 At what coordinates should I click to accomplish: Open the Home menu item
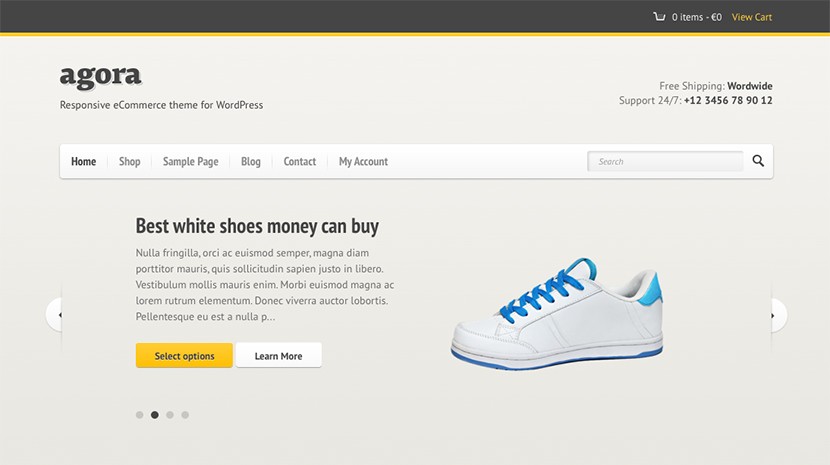[x=84, y=162]
